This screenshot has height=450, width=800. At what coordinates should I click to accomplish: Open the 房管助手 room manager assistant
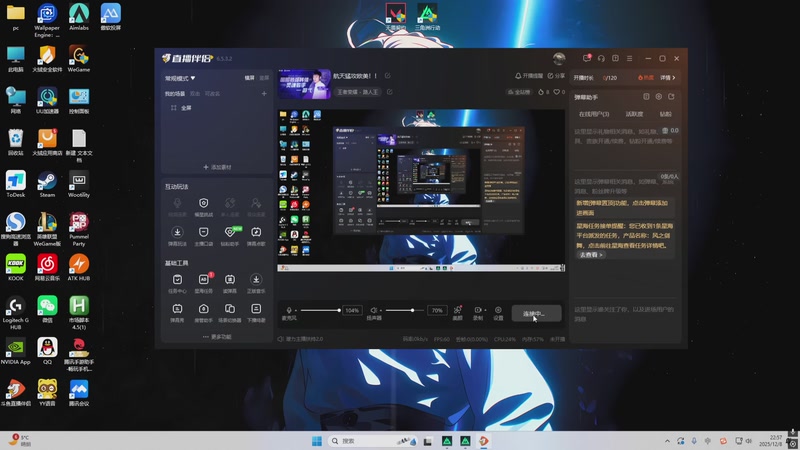pyautogui.click(x=204, y=312)
